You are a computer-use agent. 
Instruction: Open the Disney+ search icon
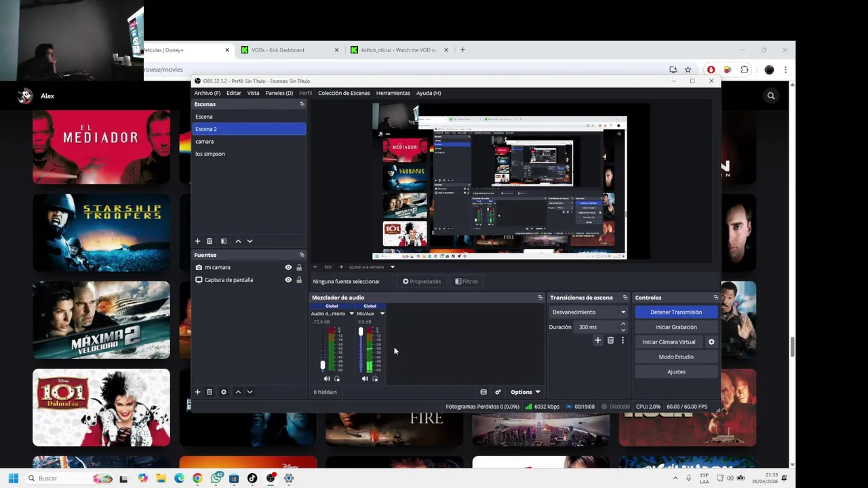click(x=771, y=96)
